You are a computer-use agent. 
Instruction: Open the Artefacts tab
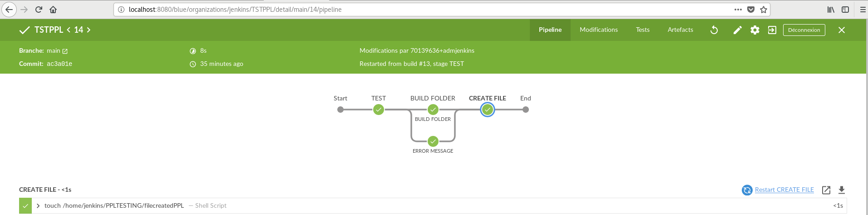pos(680,30)
